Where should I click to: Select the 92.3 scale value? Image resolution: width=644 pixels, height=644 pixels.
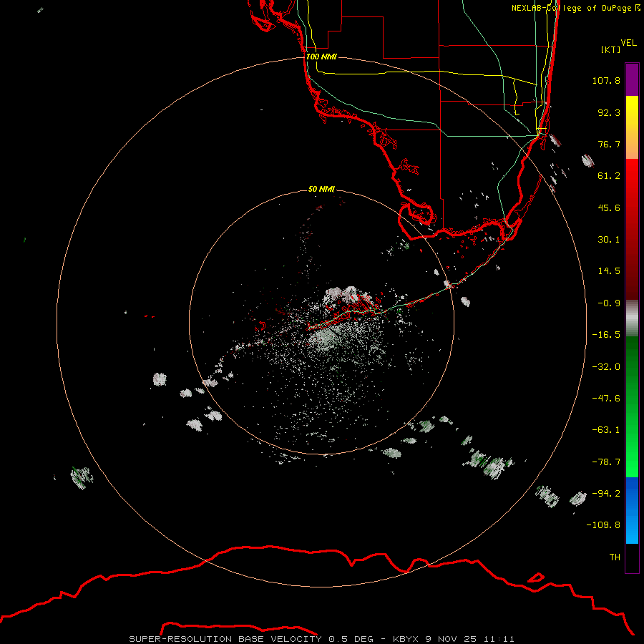[x=609, y=112]
